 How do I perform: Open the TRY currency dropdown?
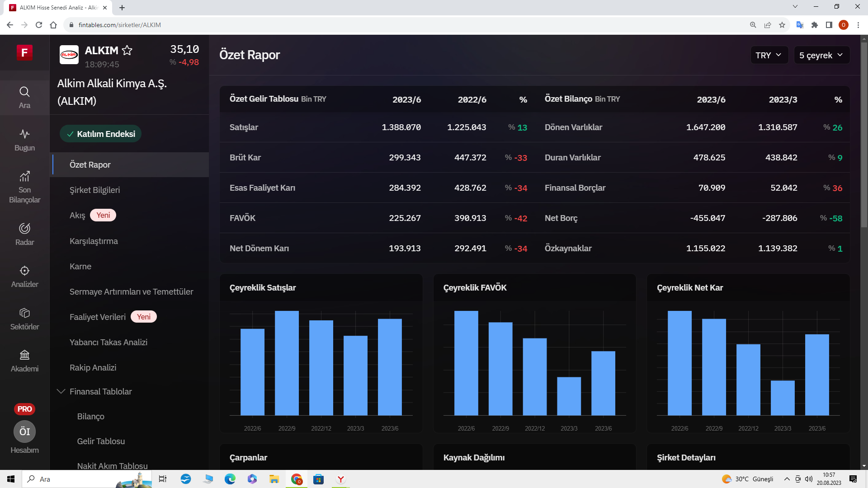tap(769, 55)
